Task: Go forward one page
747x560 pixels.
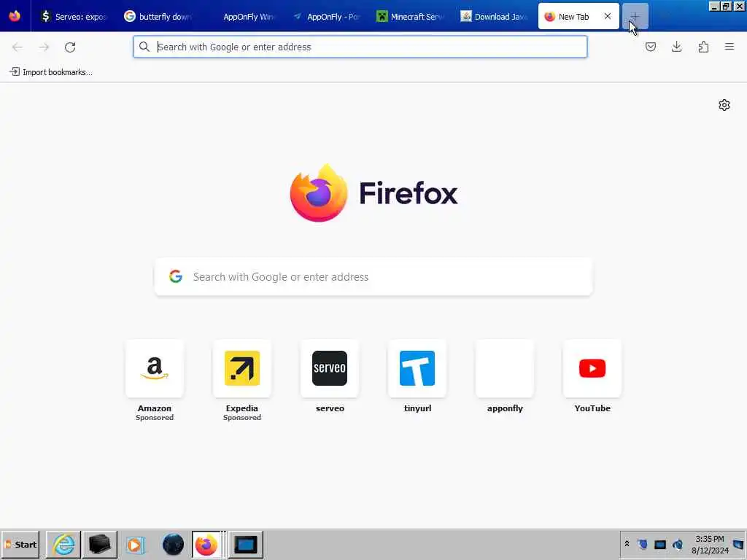Action: [x=44, y=47]
